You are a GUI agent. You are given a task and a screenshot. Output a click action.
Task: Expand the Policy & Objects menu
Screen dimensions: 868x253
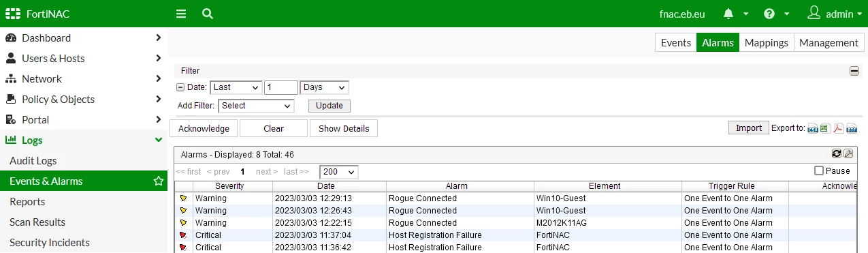tap(84, 100)
